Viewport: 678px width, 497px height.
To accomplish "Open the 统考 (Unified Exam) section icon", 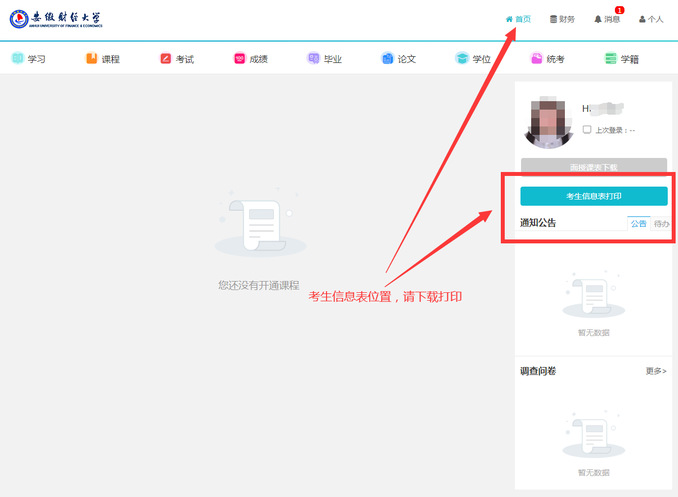I will (x=537, y=59).
